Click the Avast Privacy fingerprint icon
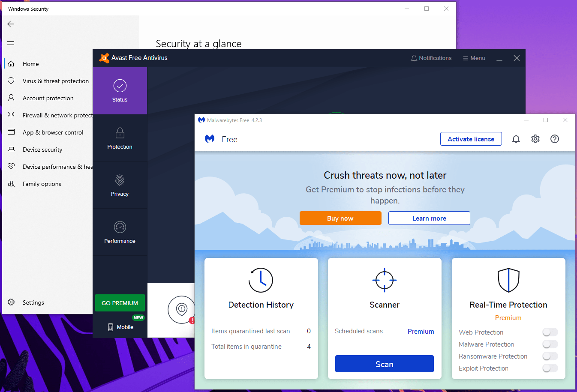Image resolution: width=577 pixels, height=392 pixels. click(x=120, y=180)
